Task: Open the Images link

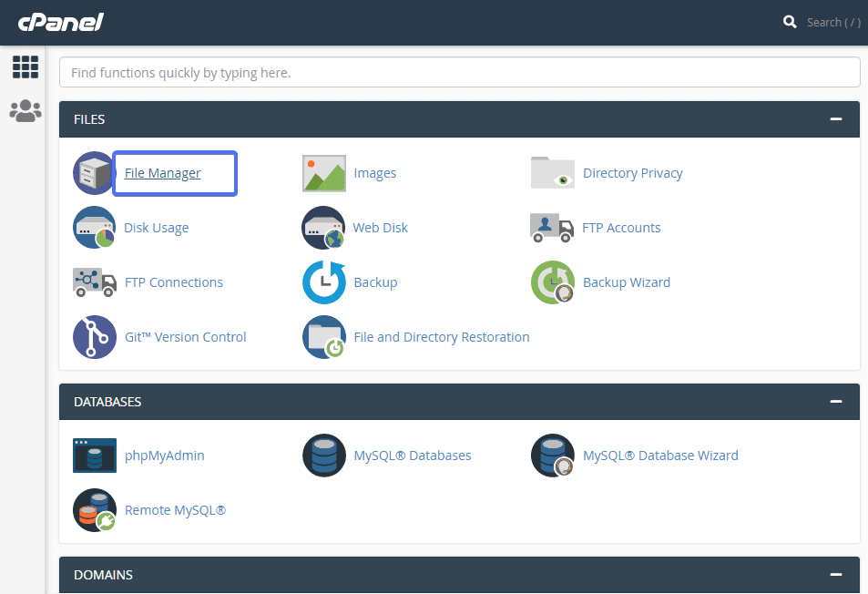Action: click(x=374, y=173)
